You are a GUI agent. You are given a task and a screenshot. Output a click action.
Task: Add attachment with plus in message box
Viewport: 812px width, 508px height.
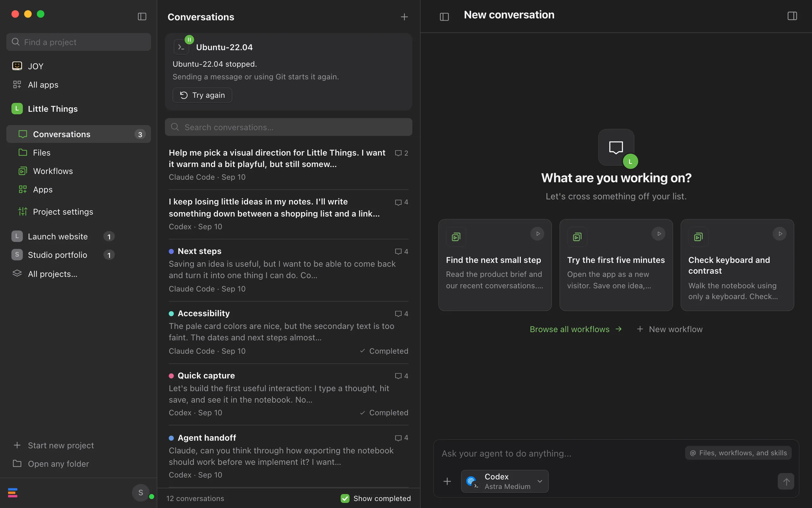pyautogui.click(x=447, y=481)
